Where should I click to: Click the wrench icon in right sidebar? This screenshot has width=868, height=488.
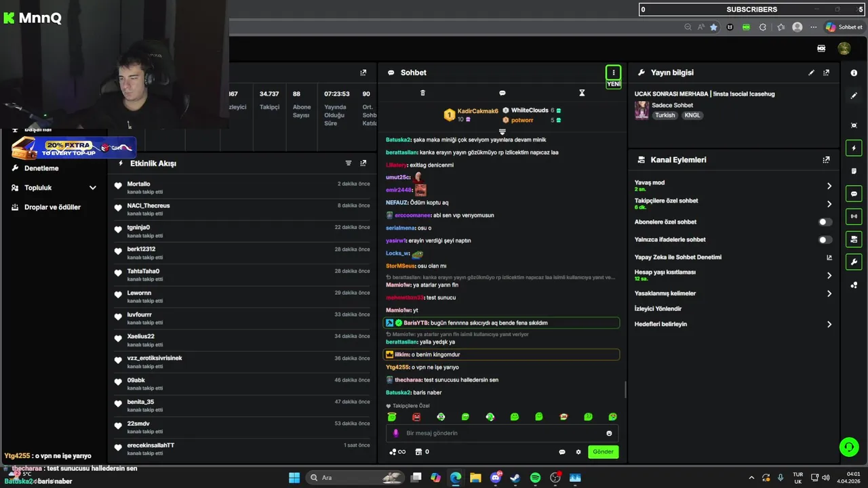pyautogui.click(x=854, y=262)
